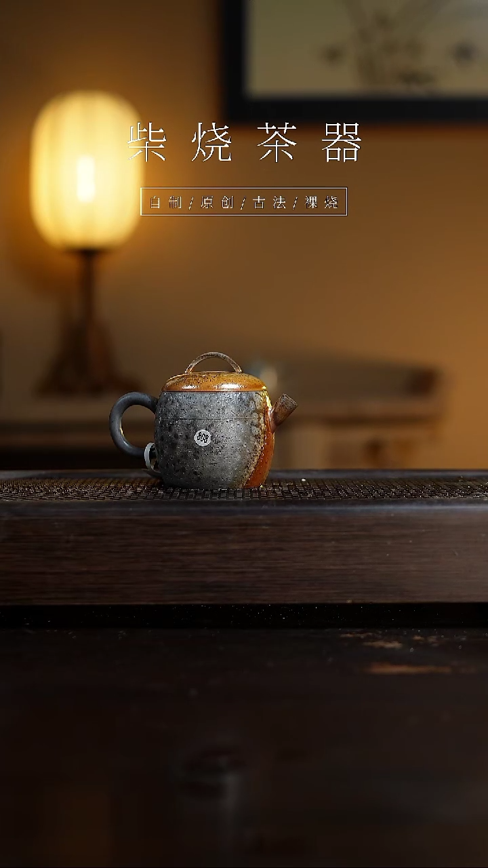Tap the teapot in the video
The width and height of the screenshot is (488, 868).
click(x=203, y=420)
